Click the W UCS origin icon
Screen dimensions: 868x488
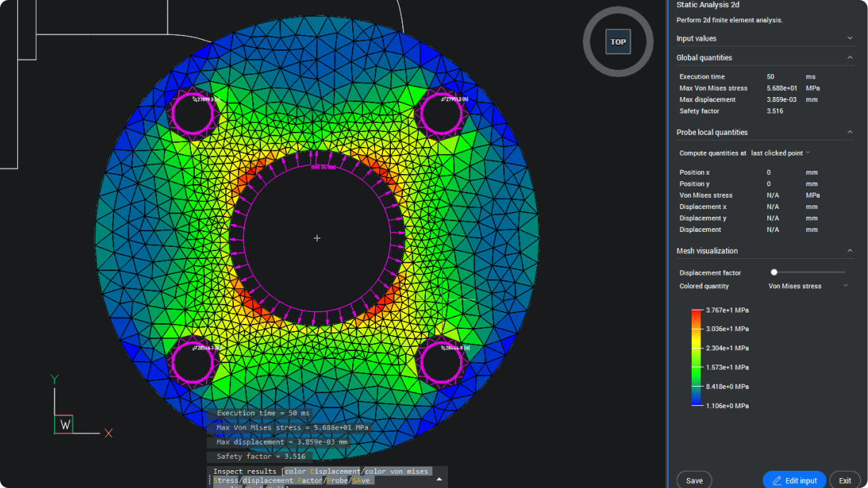(x=64, y=425)
